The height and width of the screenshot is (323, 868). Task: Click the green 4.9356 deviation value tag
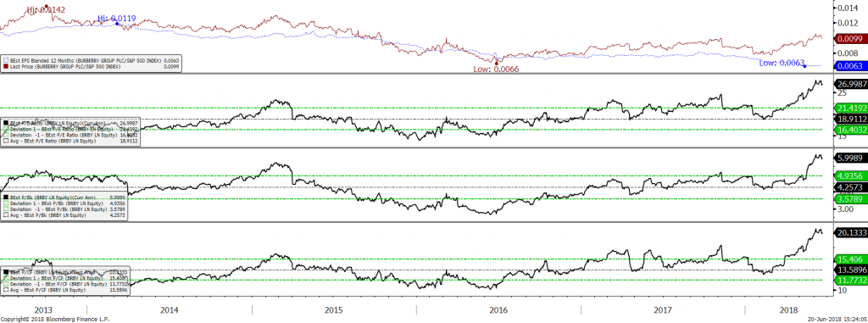(851, 176)
